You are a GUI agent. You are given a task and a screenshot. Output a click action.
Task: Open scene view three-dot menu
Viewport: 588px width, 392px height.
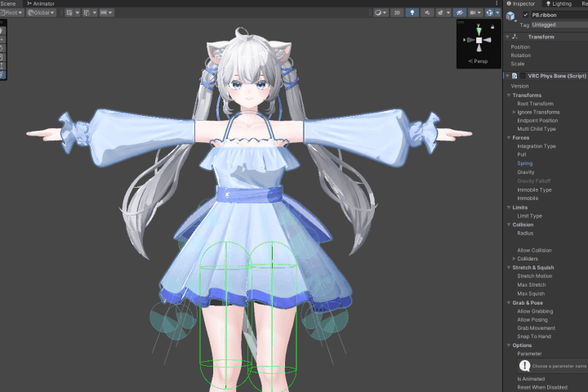pos(497,3)
